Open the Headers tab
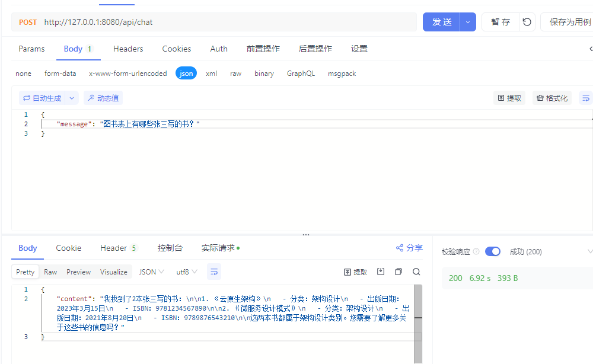 pos(128,49)
